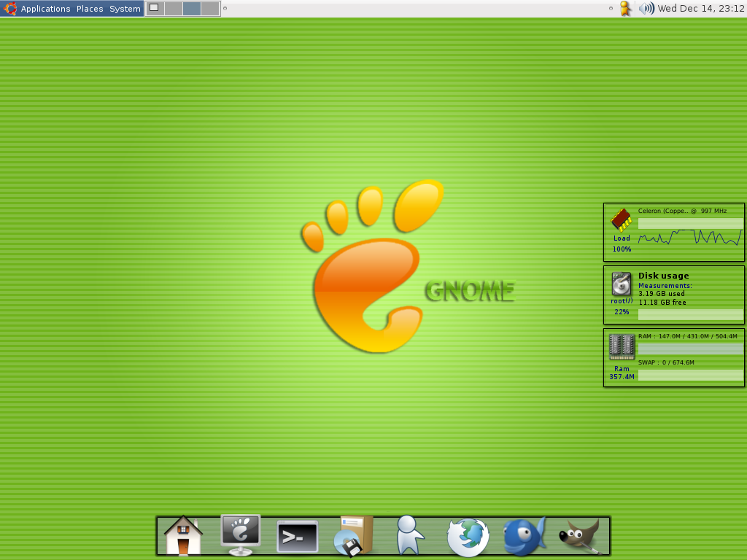Click the RAM usage bar
This screenshot has height=560, width=747.
point(690,349)
